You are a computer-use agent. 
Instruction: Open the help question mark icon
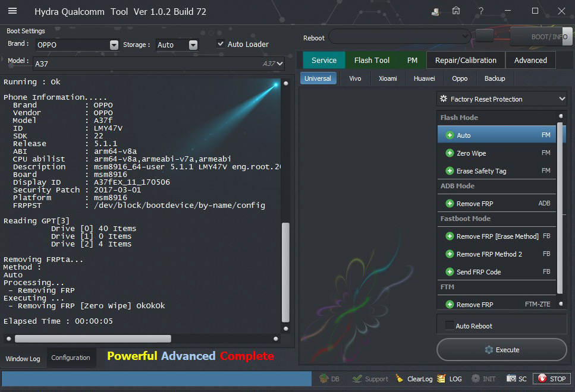pos(481,11)
